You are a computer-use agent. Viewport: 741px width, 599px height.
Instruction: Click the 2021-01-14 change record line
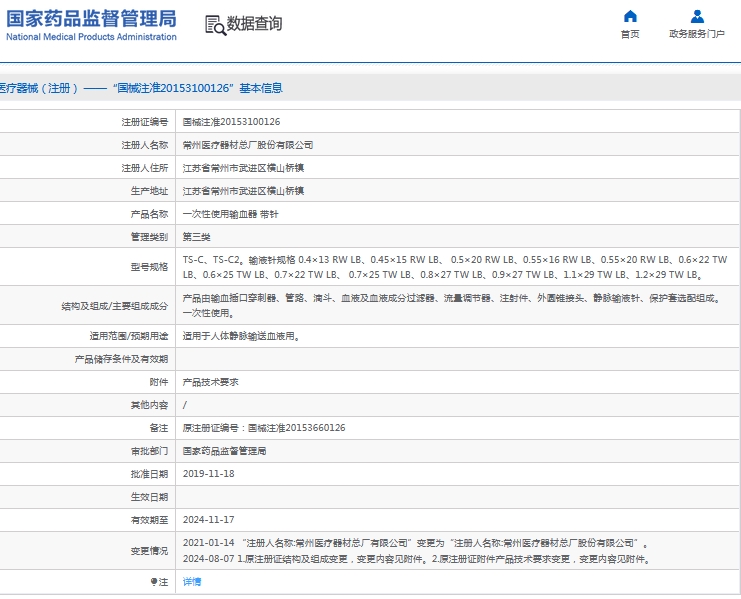[415, 543]
